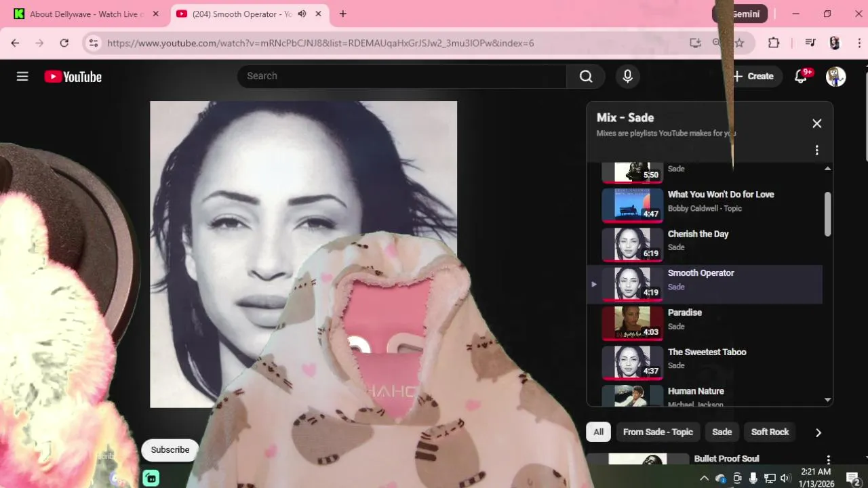Show hidden system tray icons chevron
This screenshot has width=868, height=488.
(704, 479)
